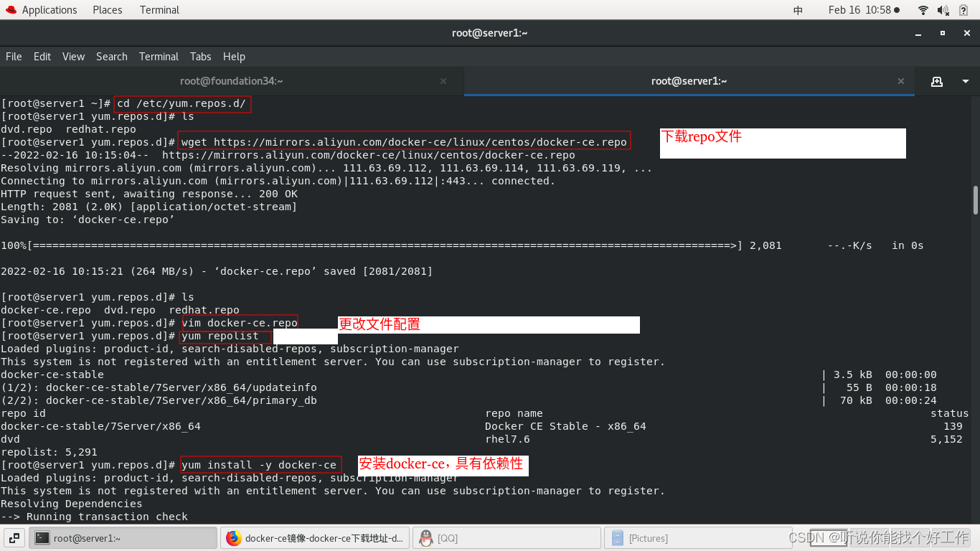Open the [QQ] taskbar entry
This screenshot has width=980, height=551.
pyautogui.click(x=507, y=538)
